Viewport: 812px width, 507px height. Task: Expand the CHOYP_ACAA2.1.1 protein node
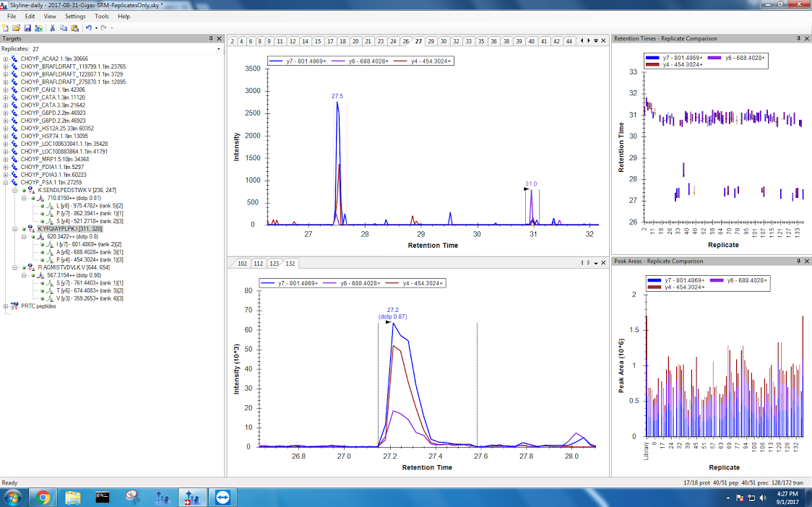[x=6, y=59]
